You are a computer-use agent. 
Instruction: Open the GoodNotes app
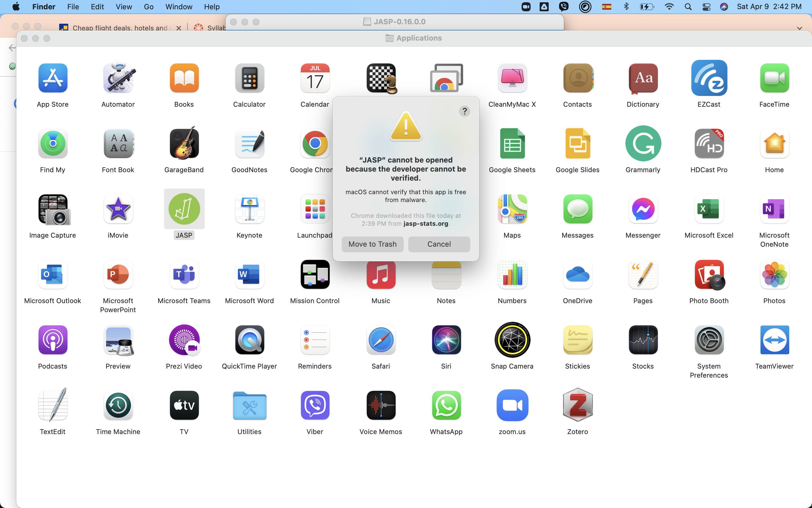(x=249, y=143)
